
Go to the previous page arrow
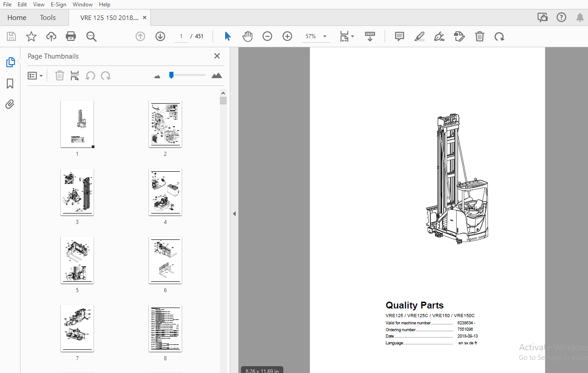pos(140,36)
